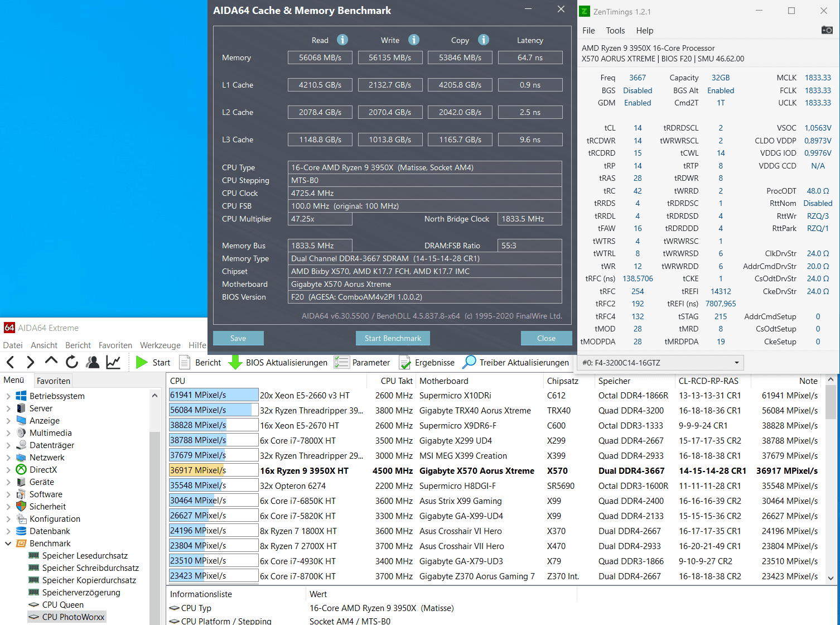The width and height of the screenshot is (840, 625).
Task: Select the Anzeige tree item
Action: [45, 421]
